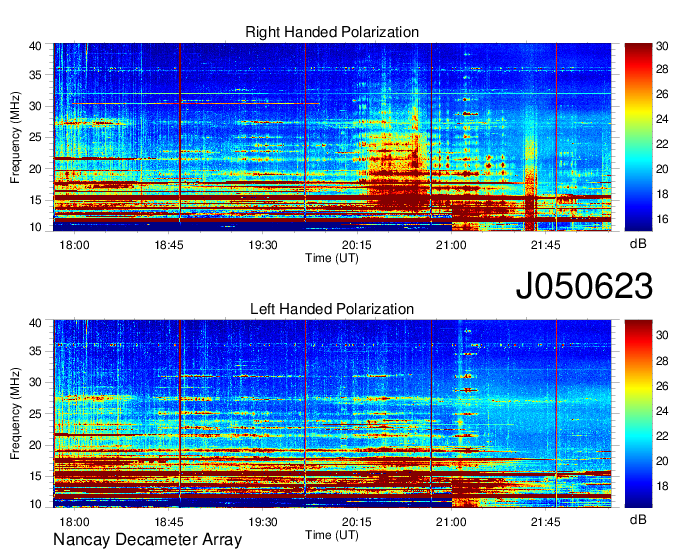Click 20:15 time tick under Left Handed plot

point(357,522)
